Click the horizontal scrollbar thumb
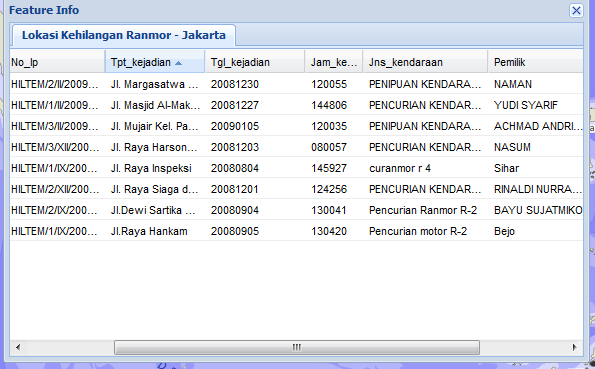This screenshot has height=369, width=595. (297, 347)
